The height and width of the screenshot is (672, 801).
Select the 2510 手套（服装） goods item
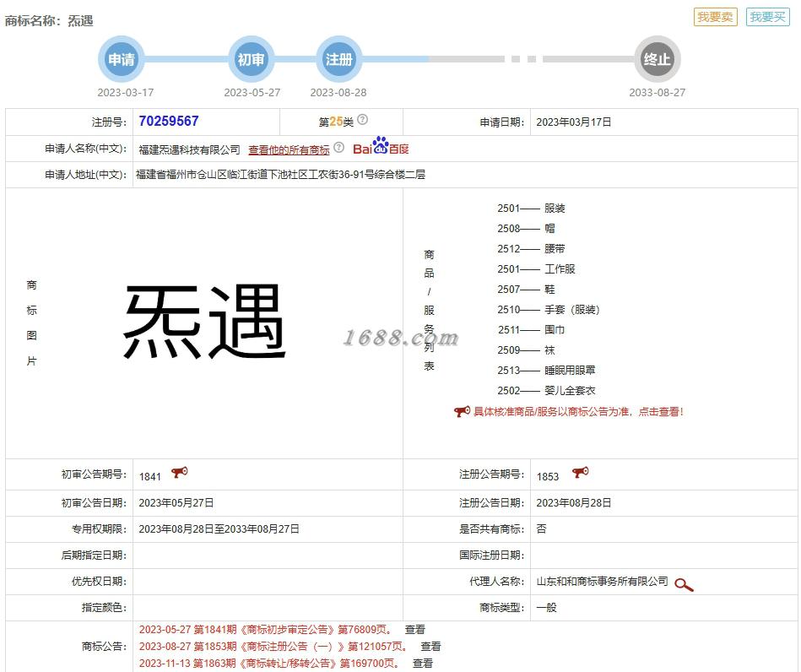point(549,310)
